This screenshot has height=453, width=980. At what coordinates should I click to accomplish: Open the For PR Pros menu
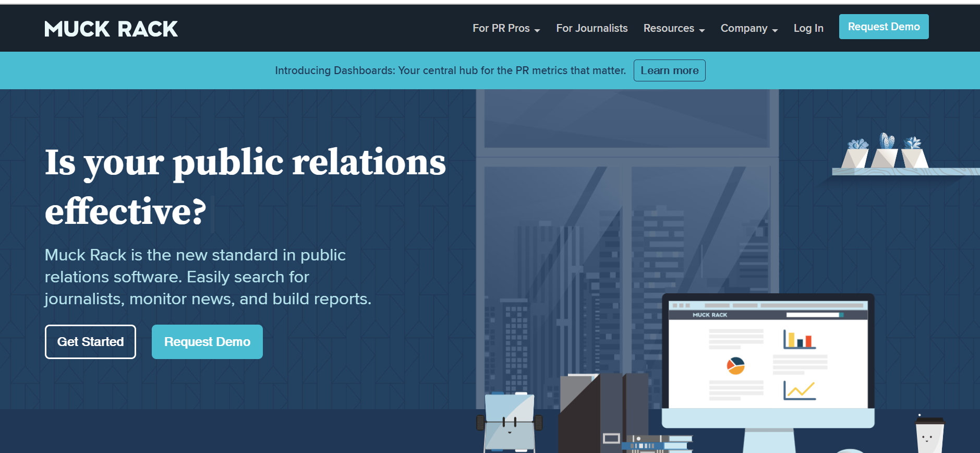[x=506, y=28]
